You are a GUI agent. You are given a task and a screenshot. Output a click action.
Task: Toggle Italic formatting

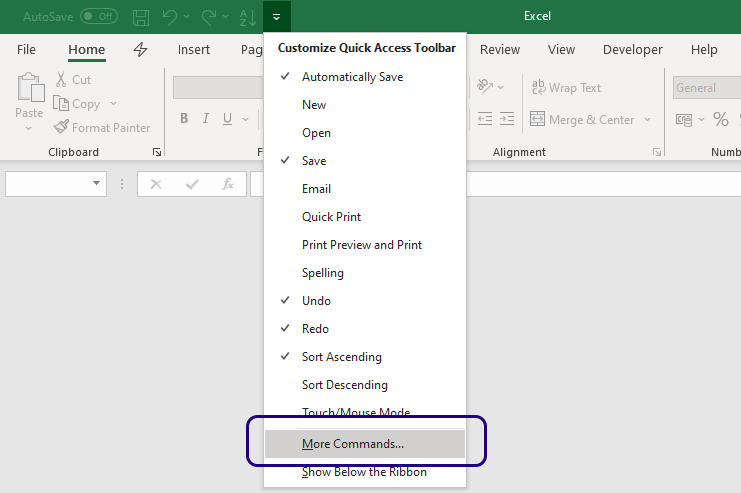pos(206,118)
